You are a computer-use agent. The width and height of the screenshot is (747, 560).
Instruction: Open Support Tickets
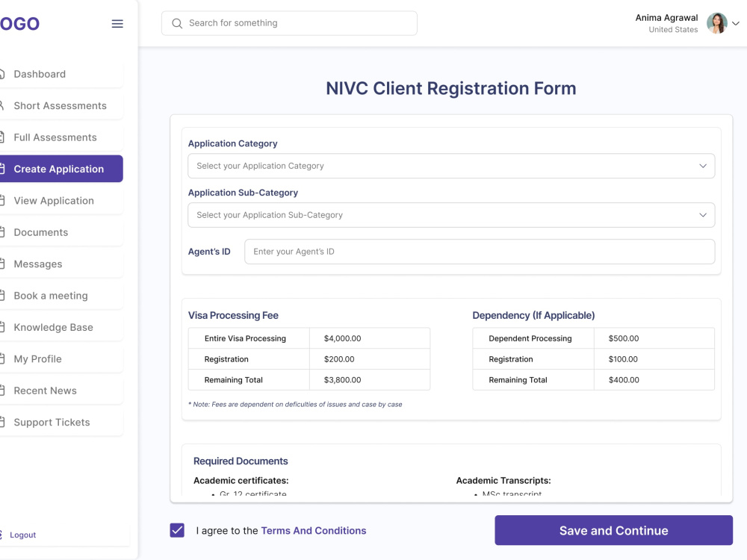coord(61,423)
